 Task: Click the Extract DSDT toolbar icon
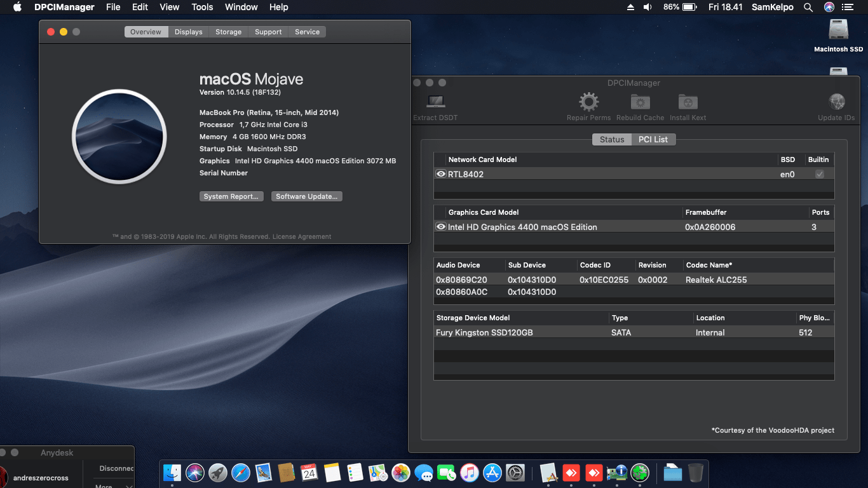[435, 102]
